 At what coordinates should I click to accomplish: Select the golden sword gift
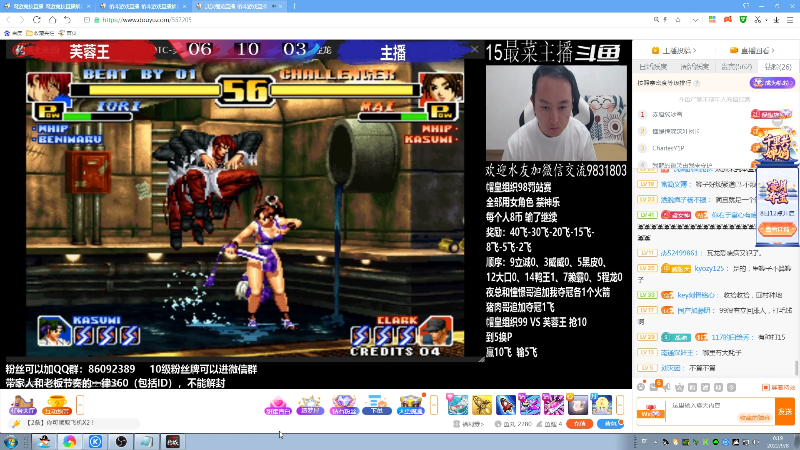click(x=482, y=405)
